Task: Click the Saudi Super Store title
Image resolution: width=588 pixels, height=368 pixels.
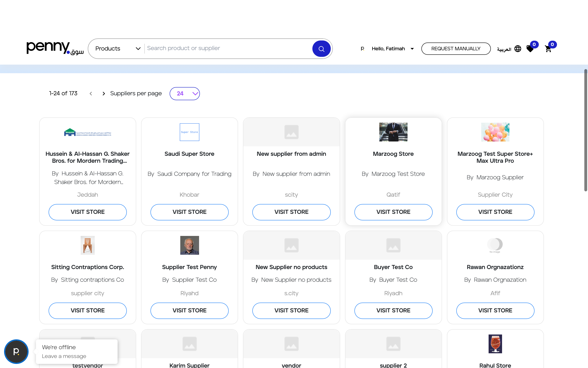Action: [x=189, y=154]
